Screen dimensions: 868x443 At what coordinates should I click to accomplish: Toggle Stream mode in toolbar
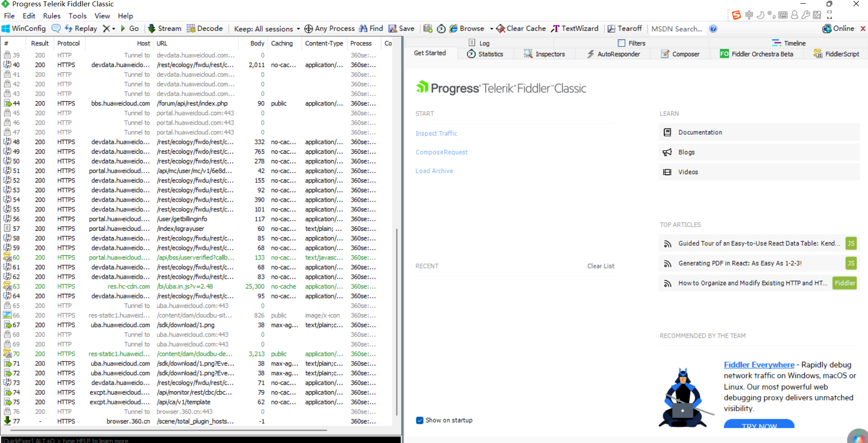coord(165,29)
